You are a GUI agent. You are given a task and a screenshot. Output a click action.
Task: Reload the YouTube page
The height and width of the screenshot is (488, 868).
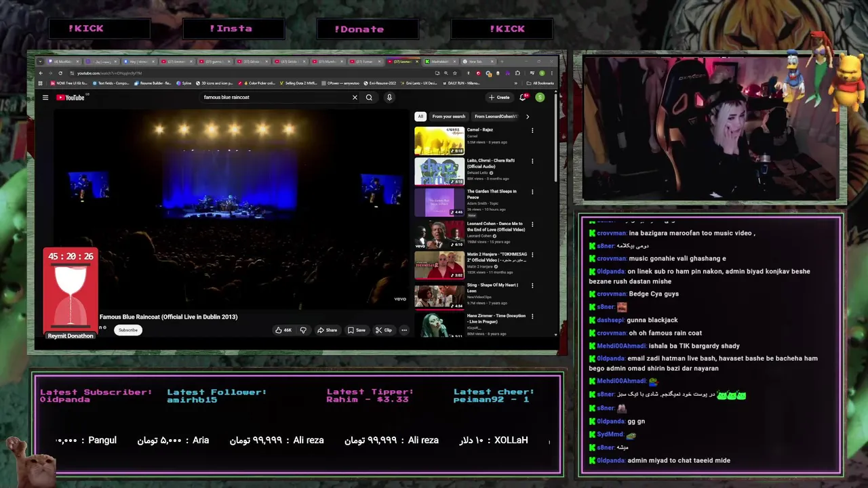60,73
